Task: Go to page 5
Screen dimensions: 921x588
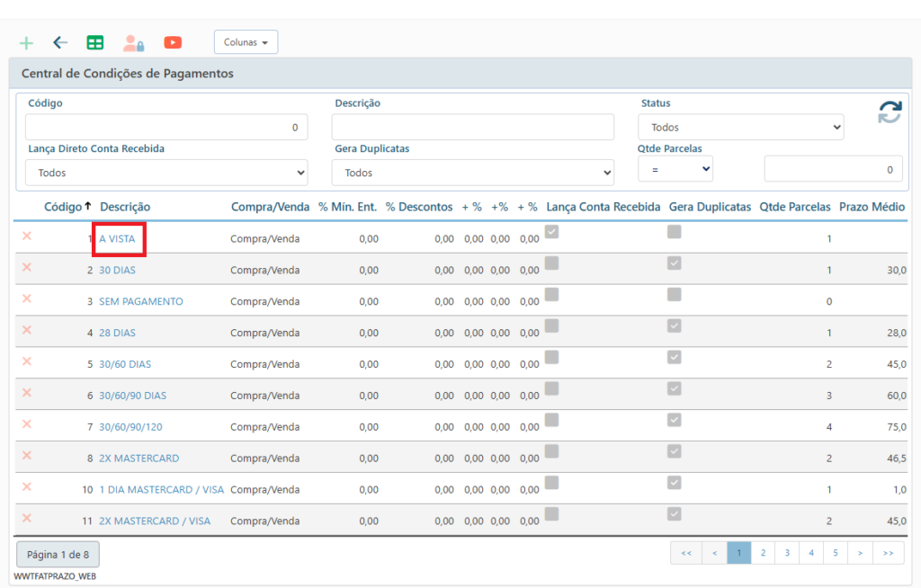Action: 836,553
